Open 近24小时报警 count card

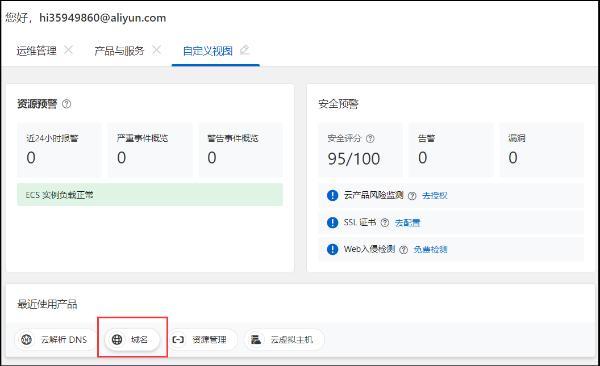coord(59,150)
